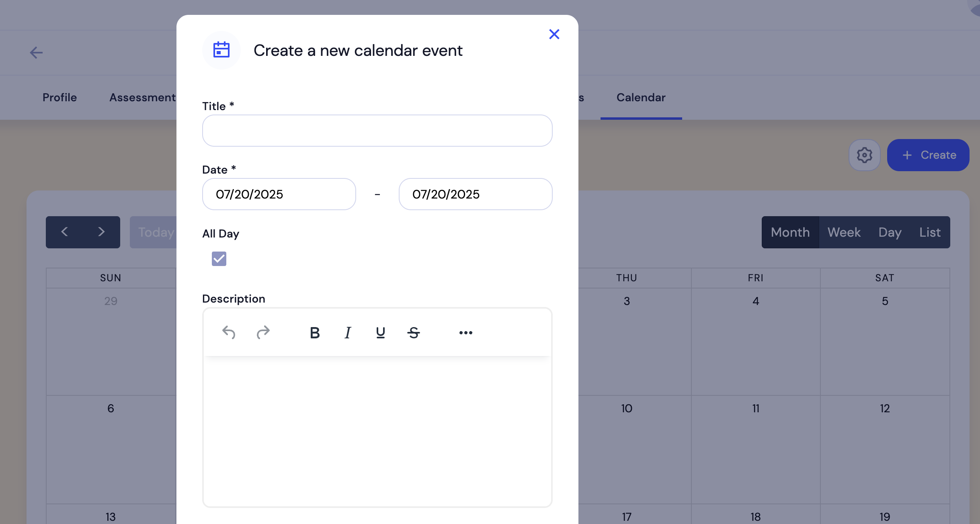980x524 pixels.
Task: Click the Create button
Action: [x=928, y=155]
